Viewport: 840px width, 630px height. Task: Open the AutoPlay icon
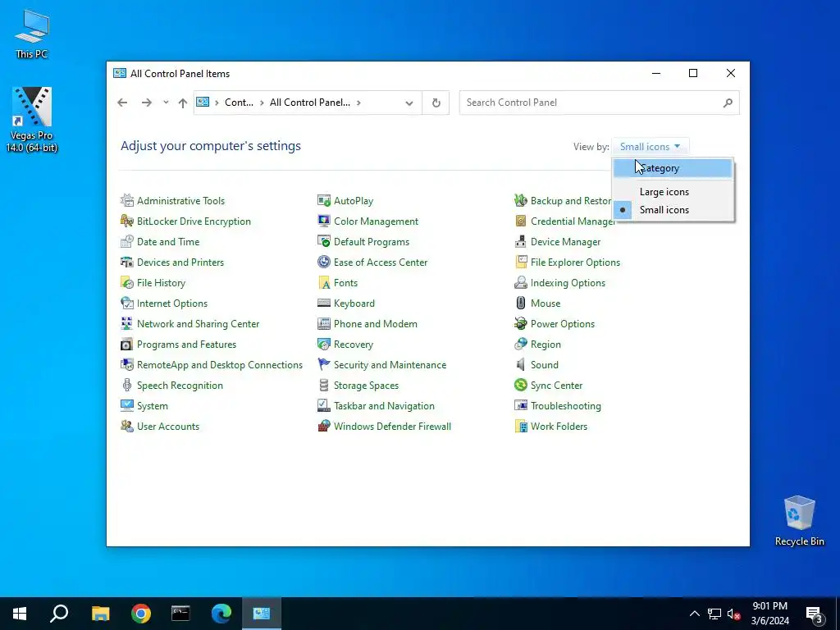click(x=323, y=200)
